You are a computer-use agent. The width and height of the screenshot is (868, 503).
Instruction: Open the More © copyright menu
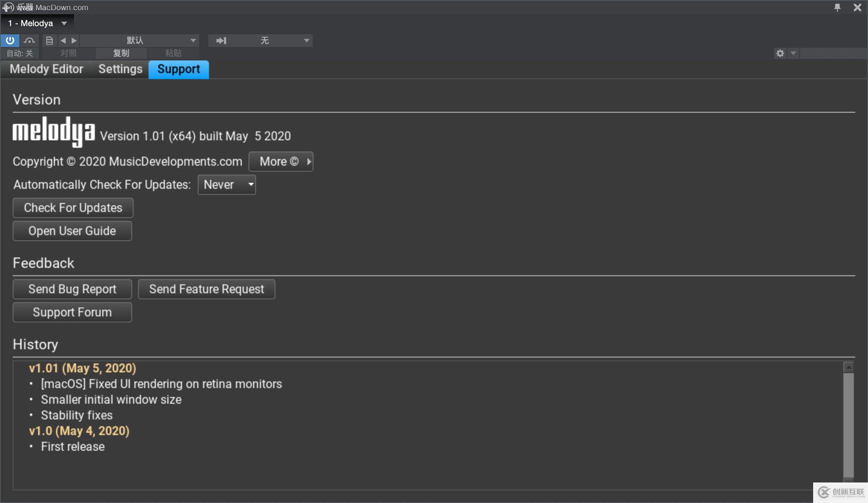[281, 162]
